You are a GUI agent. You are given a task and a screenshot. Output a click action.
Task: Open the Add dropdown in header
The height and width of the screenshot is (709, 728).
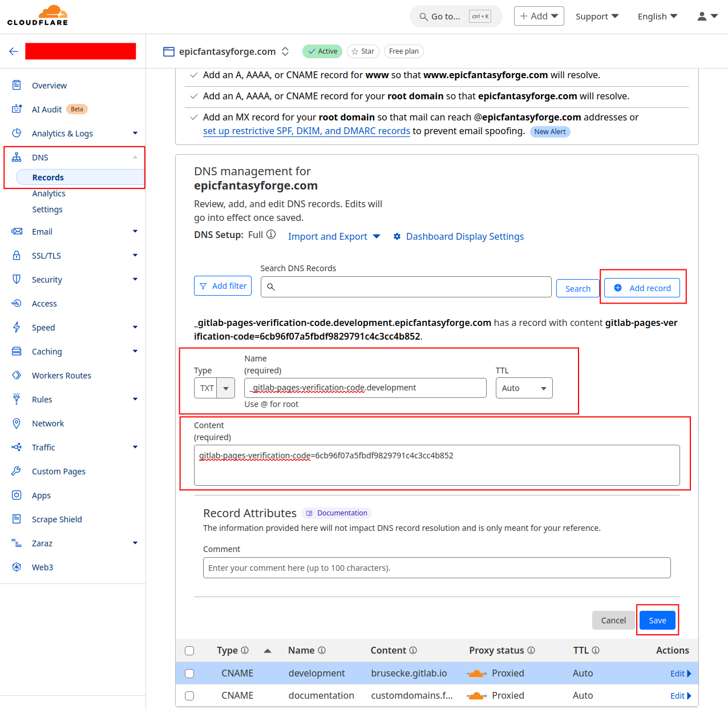tap(539, 16)
